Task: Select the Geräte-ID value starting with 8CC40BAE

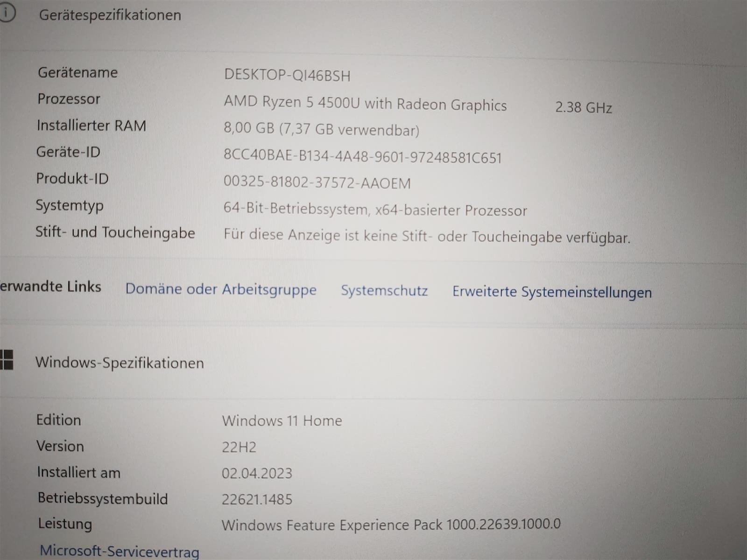Action: [x=362, y=156]
